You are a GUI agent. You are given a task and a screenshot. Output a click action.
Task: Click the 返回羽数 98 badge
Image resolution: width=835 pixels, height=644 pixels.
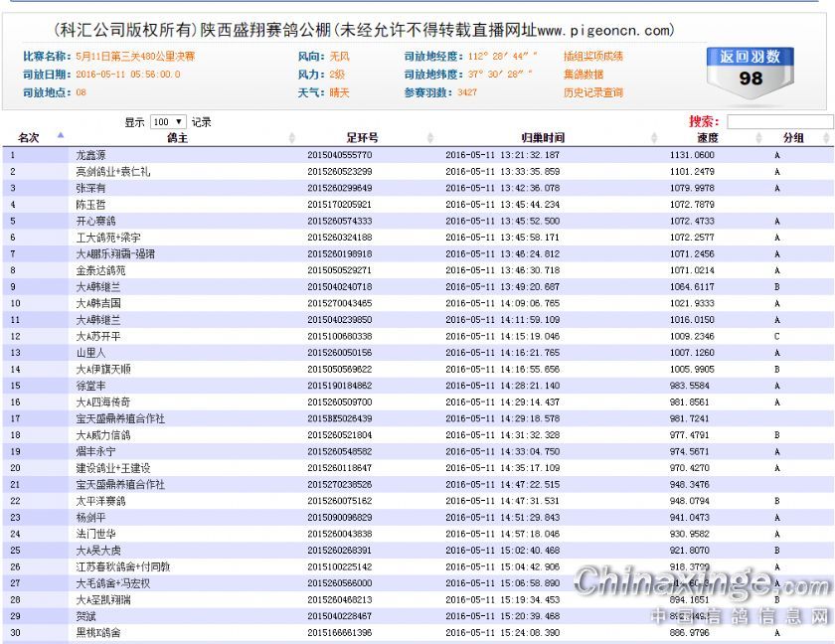tap(751, 70)
